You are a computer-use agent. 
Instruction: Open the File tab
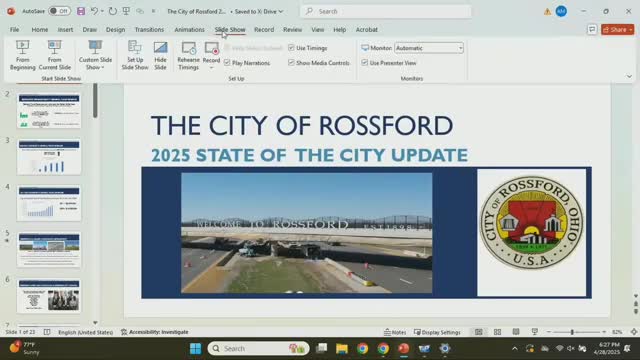(14, 29)
